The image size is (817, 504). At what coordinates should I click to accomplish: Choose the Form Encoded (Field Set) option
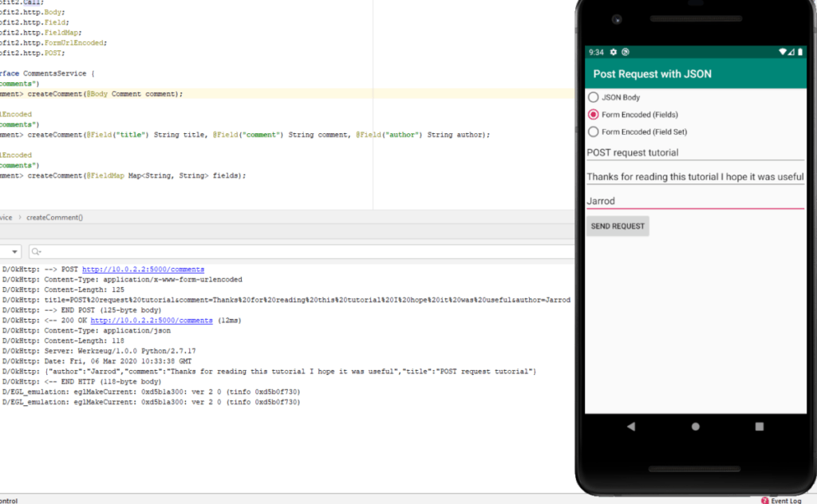point(593,132)
